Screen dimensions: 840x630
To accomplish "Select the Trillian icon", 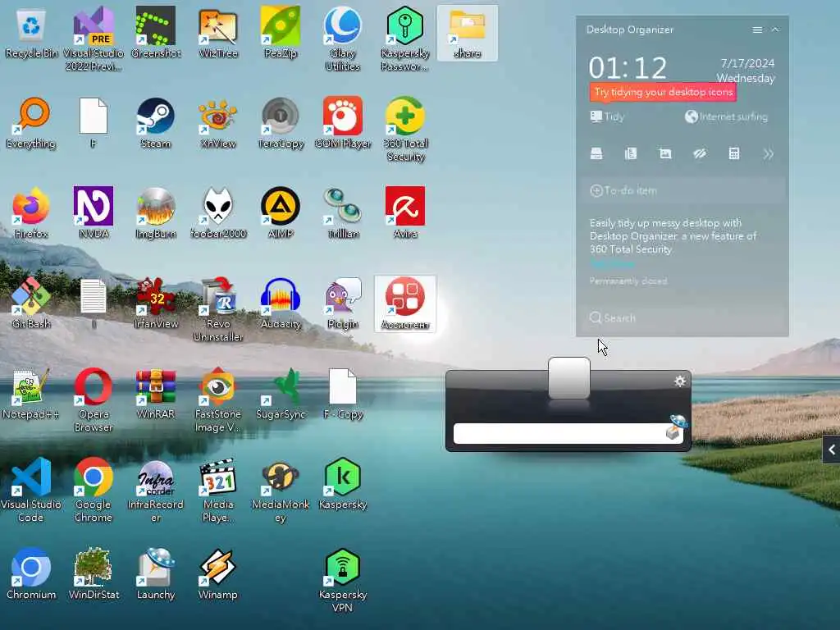I will pyautogui.click(x=342, y=213).
